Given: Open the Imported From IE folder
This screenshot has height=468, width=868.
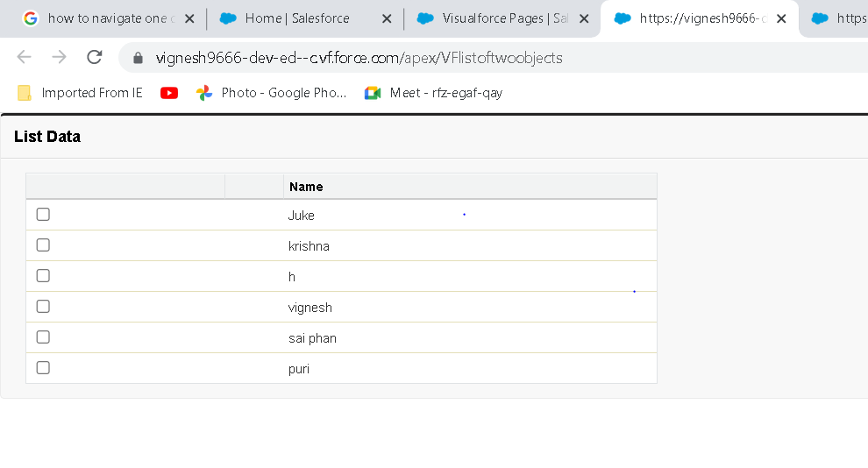Looking at the screenshot, I should [x=80, y=93].
